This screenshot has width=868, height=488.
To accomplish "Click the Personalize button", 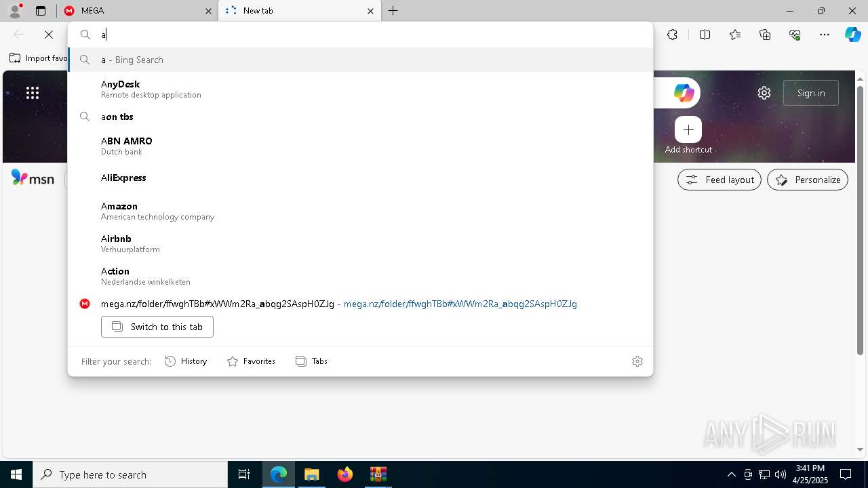I will 808,180.
